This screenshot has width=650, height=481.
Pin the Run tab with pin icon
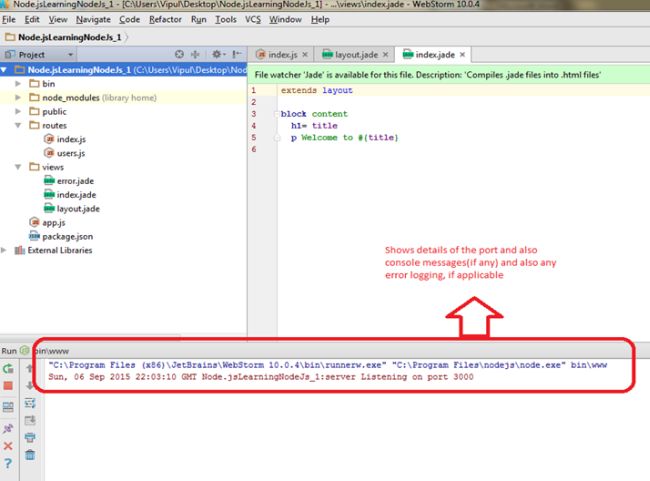click(x=8, y=428)
